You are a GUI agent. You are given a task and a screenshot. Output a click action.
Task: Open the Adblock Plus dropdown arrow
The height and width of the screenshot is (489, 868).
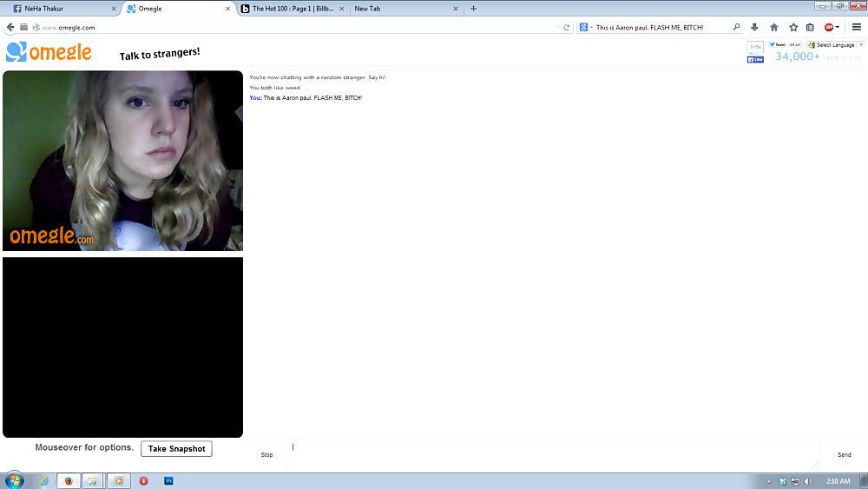[x=838, y=27]
